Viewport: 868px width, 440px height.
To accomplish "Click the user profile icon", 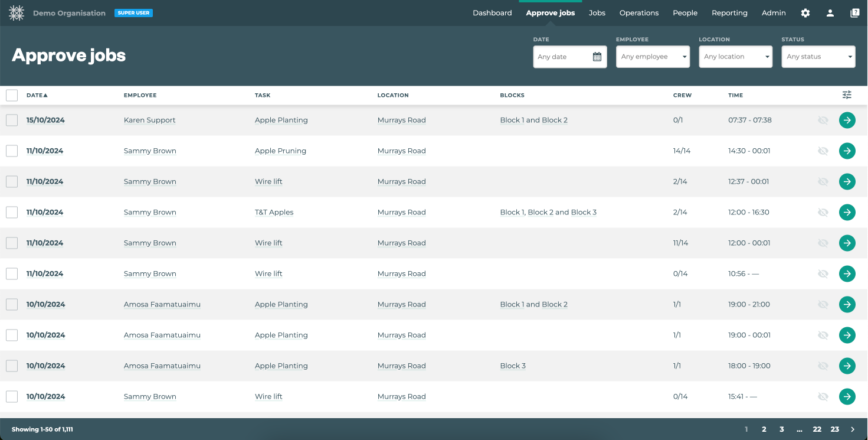I will click(830, 13).
